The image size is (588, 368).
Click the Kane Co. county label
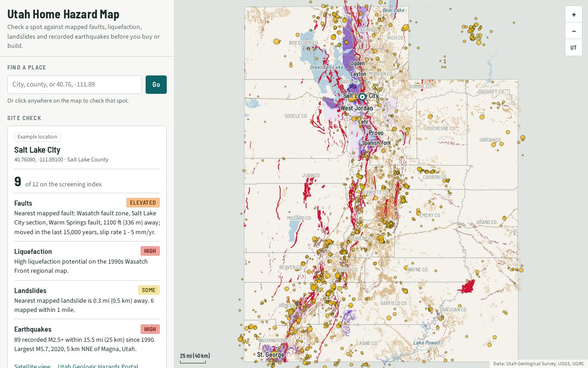[x=368, y=343]
